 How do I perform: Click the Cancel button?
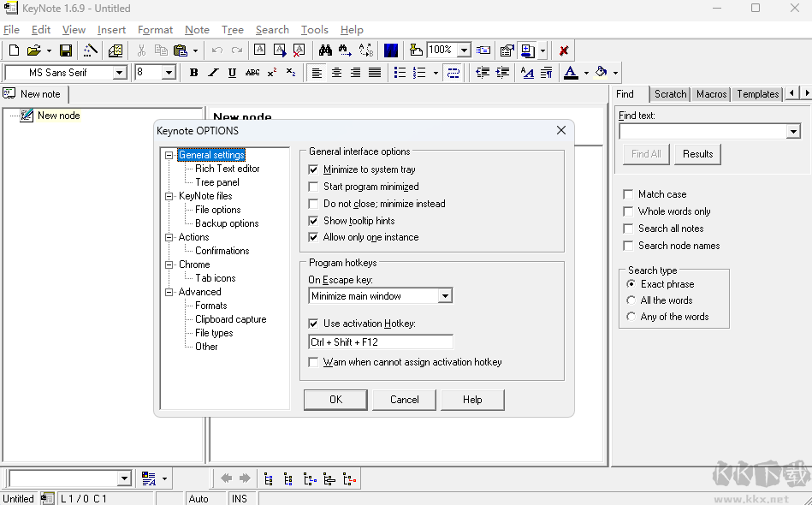pyautogui.click(x=404, y=400)
